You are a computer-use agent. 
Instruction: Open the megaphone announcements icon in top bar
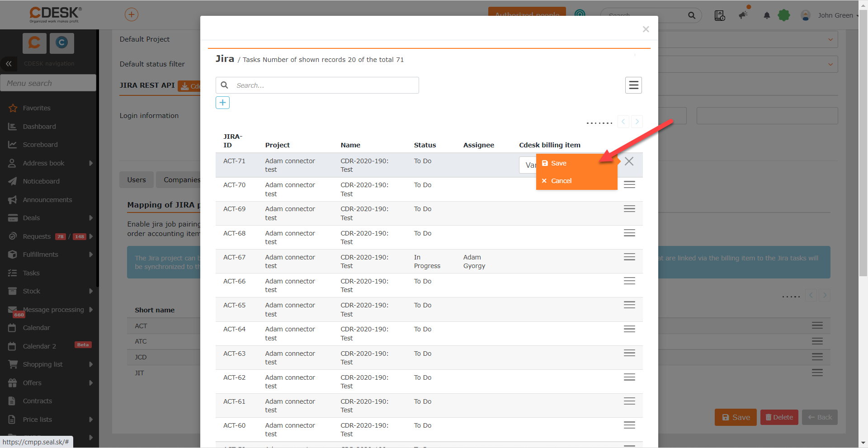coord(743,15)
